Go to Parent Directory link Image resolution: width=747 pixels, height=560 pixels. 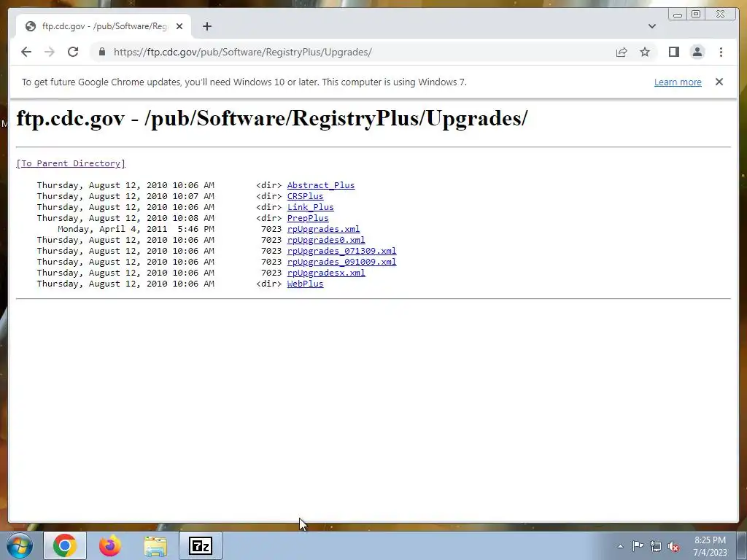pyautogui.click(x=71, y=163)
